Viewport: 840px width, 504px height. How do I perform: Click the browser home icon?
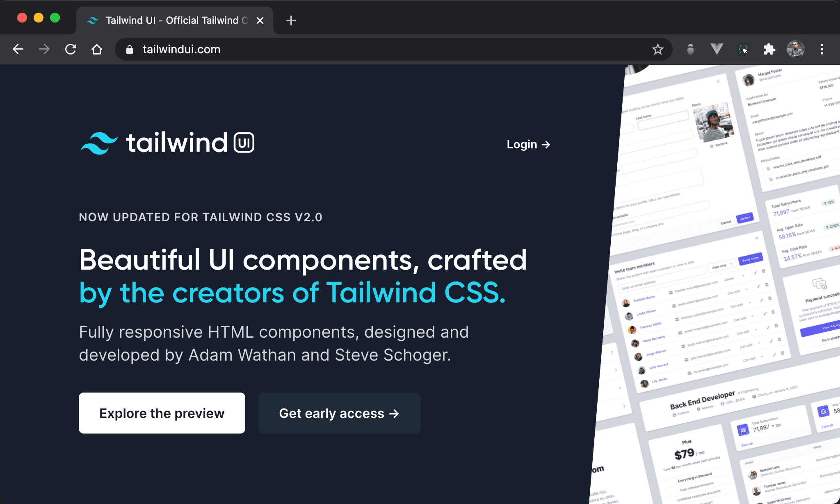[x=97, y=50]
